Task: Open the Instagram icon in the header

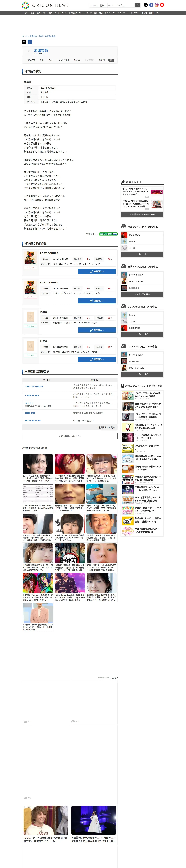Action: tap(157, 5)
